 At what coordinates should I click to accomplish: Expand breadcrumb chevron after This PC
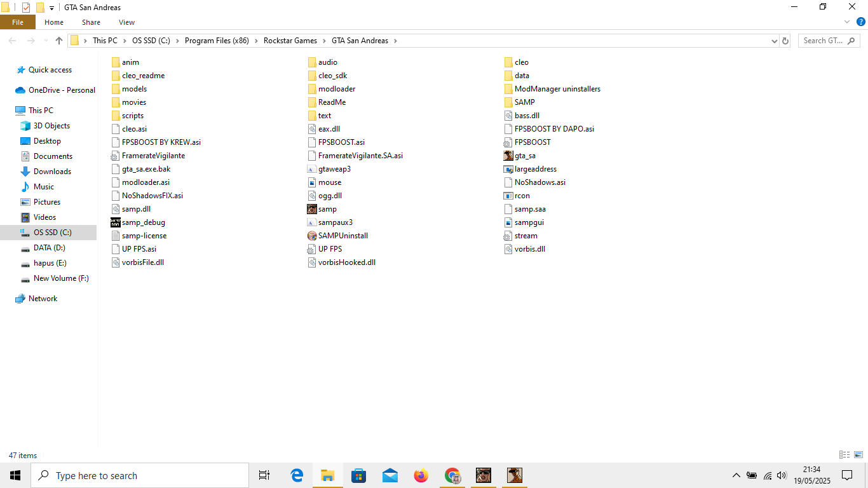(125, 41)
